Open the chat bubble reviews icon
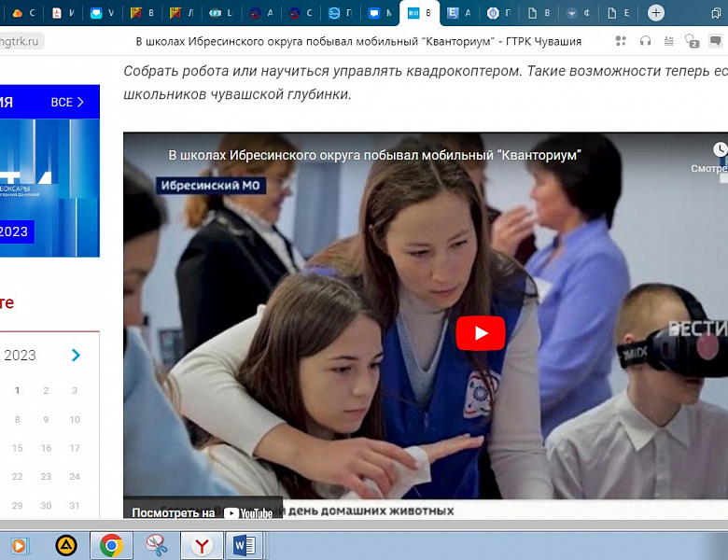The image size is (728, 560). click(x=716, y=41)
